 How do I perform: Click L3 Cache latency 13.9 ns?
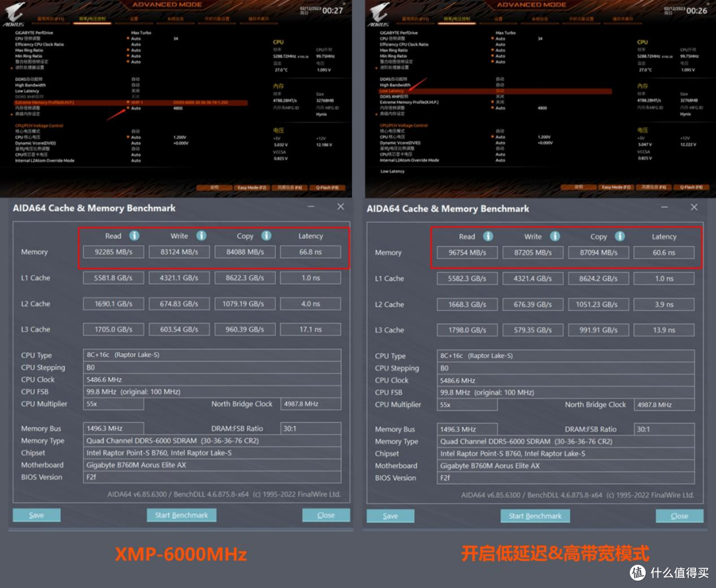664,330
